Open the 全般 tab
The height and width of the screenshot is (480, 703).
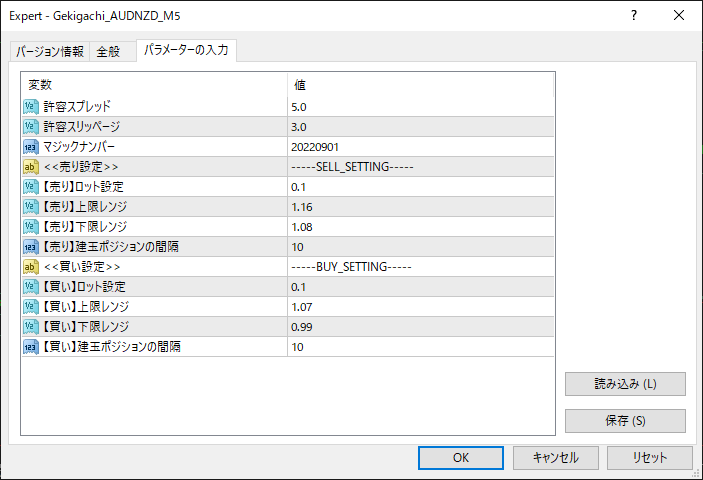108,52
